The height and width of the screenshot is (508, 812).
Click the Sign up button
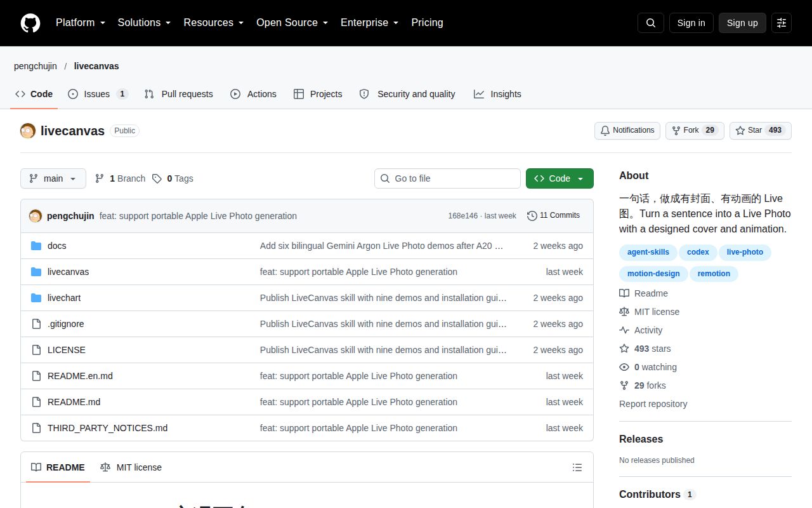tap(742, 23)
